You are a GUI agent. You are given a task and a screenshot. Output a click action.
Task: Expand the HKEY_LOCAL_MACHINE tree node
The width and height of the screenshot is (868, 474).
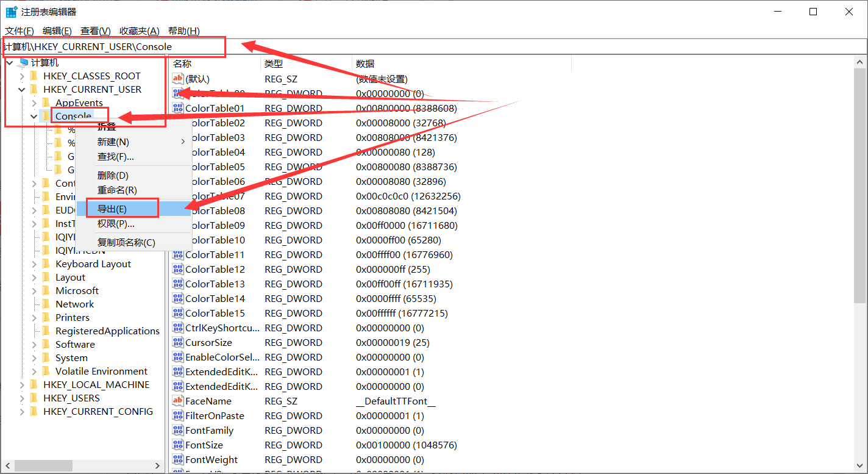(x=22, y=385)
